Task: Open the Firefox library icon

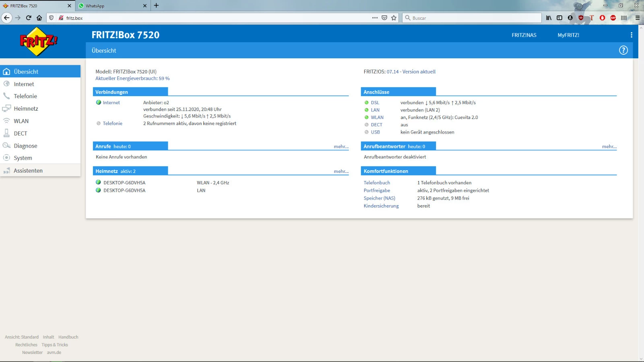Action: (549, 18)
